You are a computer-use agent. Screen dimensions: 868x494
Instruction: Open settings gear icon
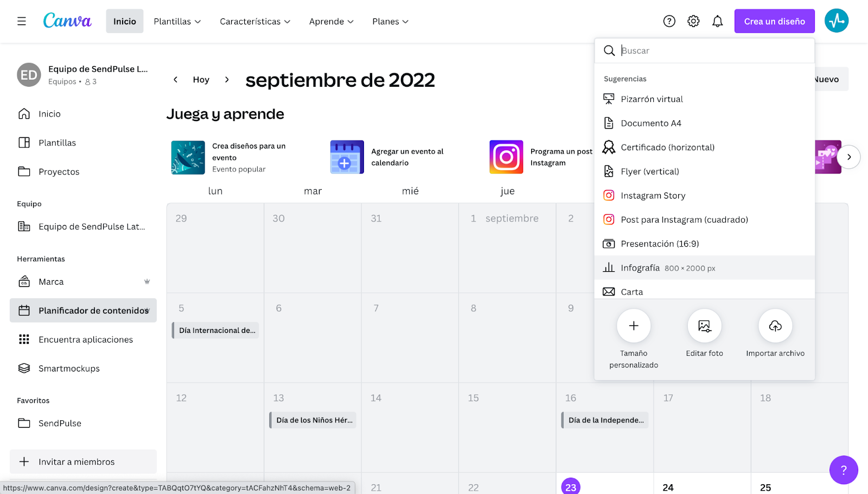[x=693, y=21]
